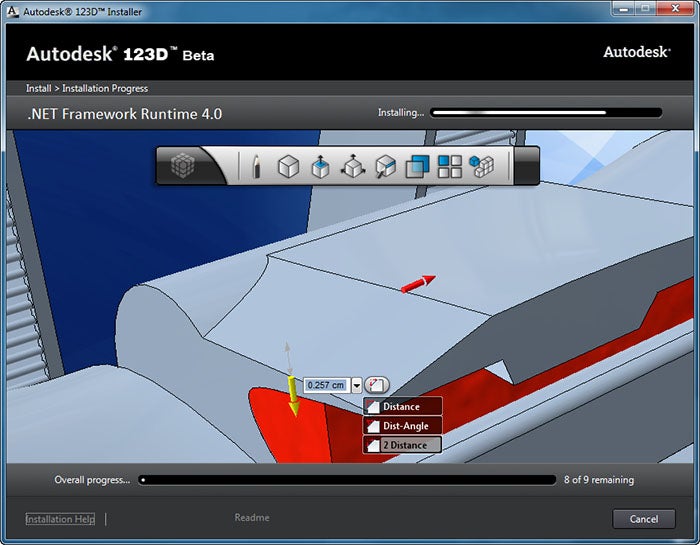This screenshot has width=700, height=545.
Task: Click the red arrow manipulator
Action: coord(418,284)
